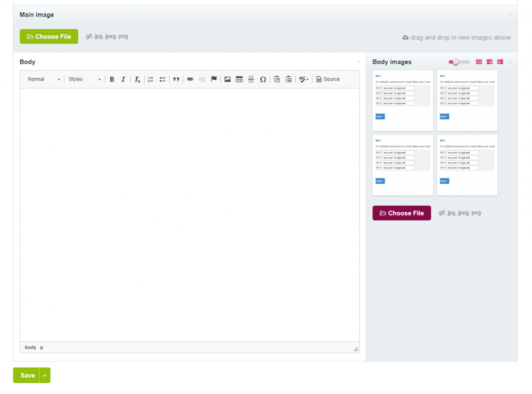Toggle italic formatting in editor toolbar
Viewport: 532px width, 394px height.
123,79
